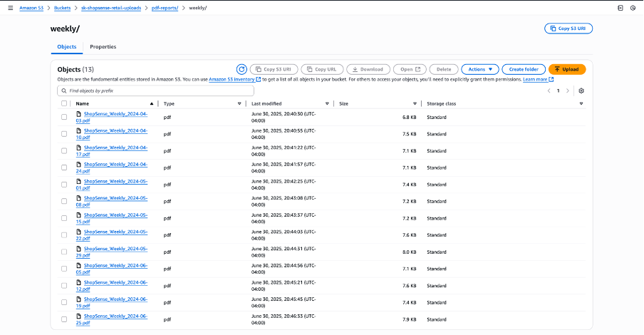
Task: Open table preferences gear icon
Action: pos(581,91)
